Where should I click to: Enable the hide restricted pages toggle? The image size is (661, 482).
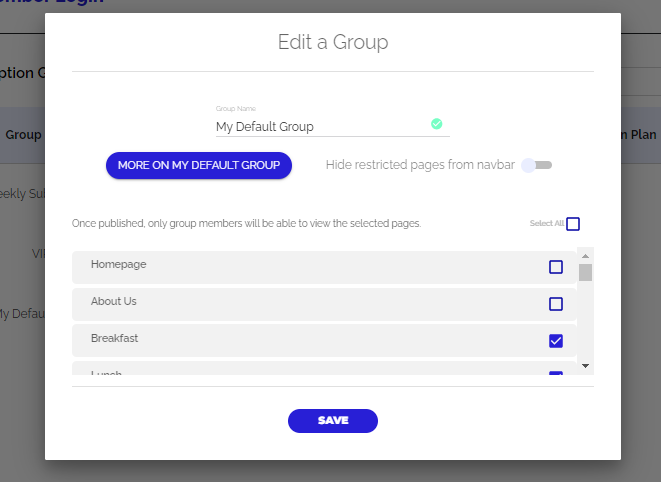537,165
